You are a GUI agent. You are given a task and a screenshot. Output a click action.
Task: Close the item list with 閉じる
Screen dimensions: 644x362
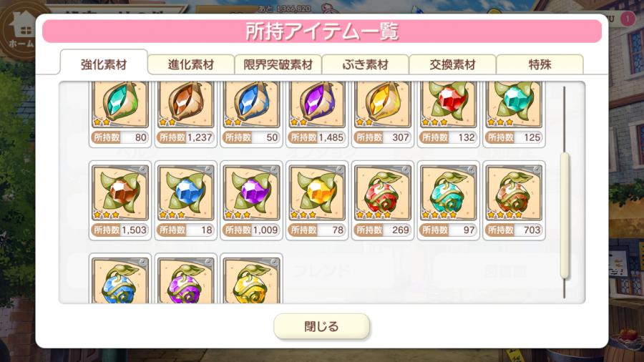(321, 326)
